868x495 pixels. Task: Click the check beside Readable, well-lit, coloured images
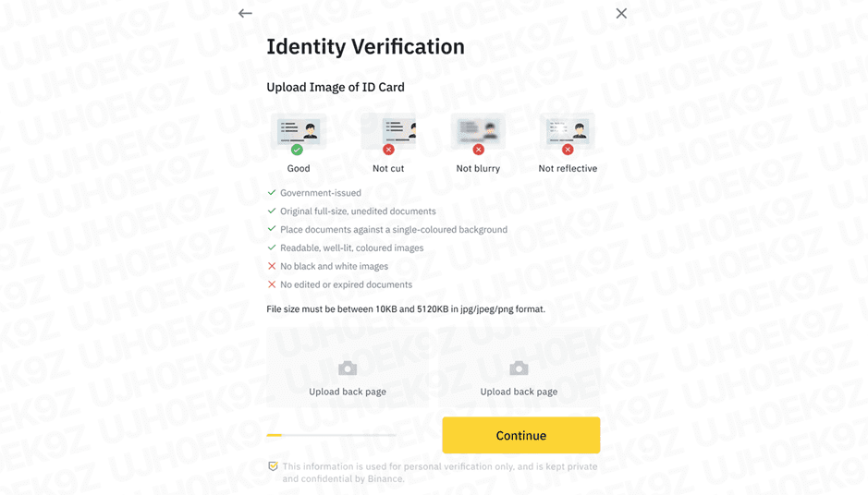click(272, 247)
